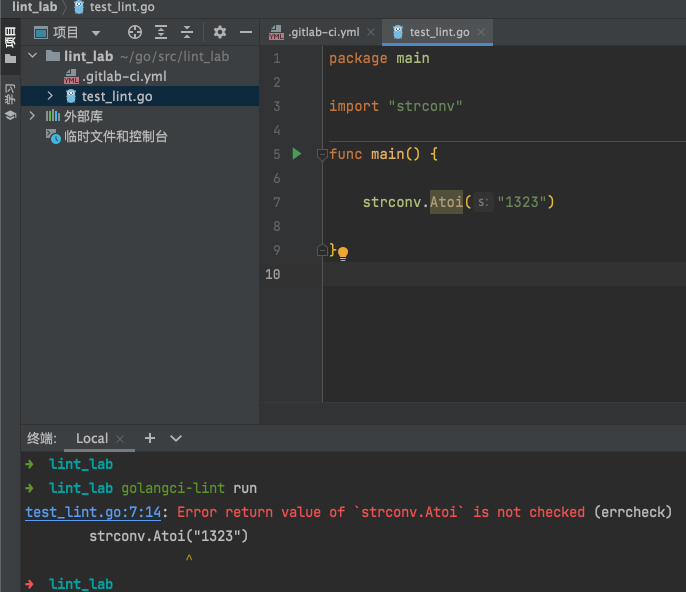This screenshot has width=686, height=592.
Task: Add new terminal session with plus icon
Action: tap(150, 438)
